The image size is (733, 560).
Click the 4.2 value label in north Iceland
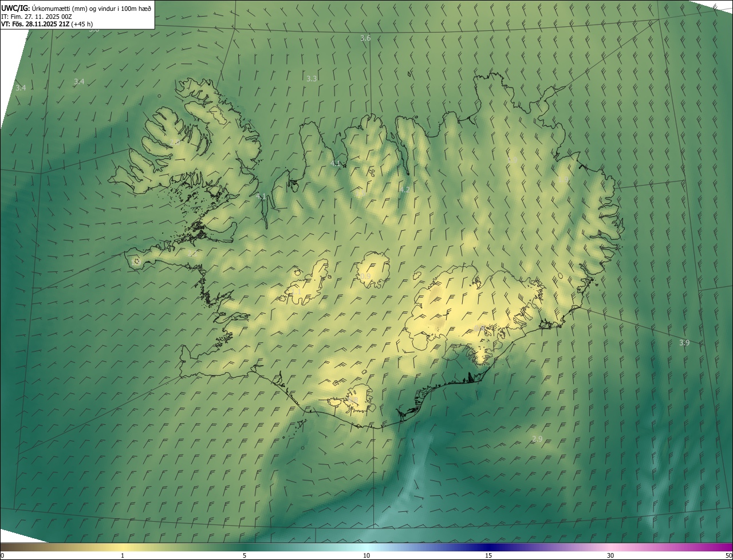pyautogui.click(x=404, y=190)
